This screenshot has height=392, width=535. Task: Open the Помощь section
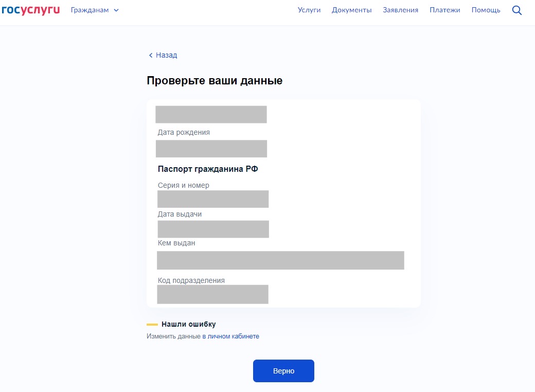pyautogui.click(x=486, y=10)
